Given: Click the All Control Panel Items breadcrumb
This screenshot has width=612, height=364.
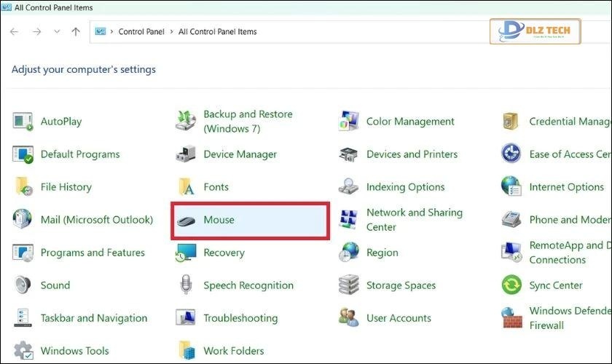Looking at the screenshot, I should click(x=217, y=31).
